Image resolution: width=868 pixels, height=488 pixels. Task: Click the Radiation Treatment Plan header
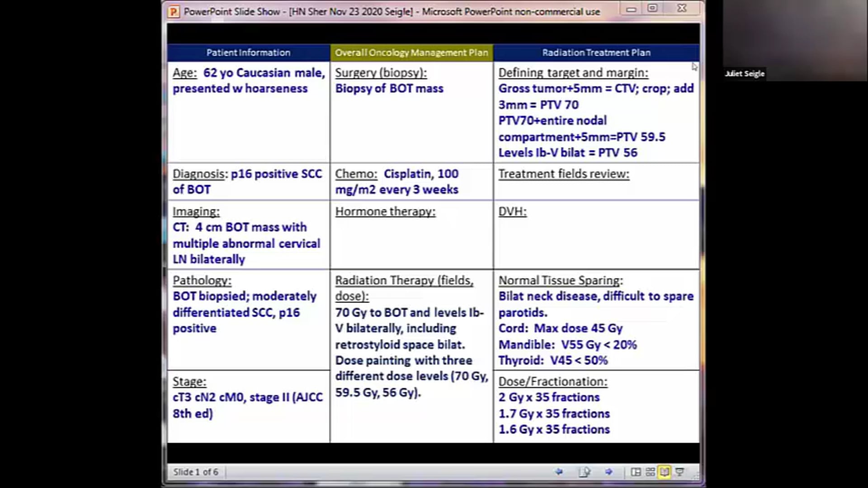click(x=596, y=52)
